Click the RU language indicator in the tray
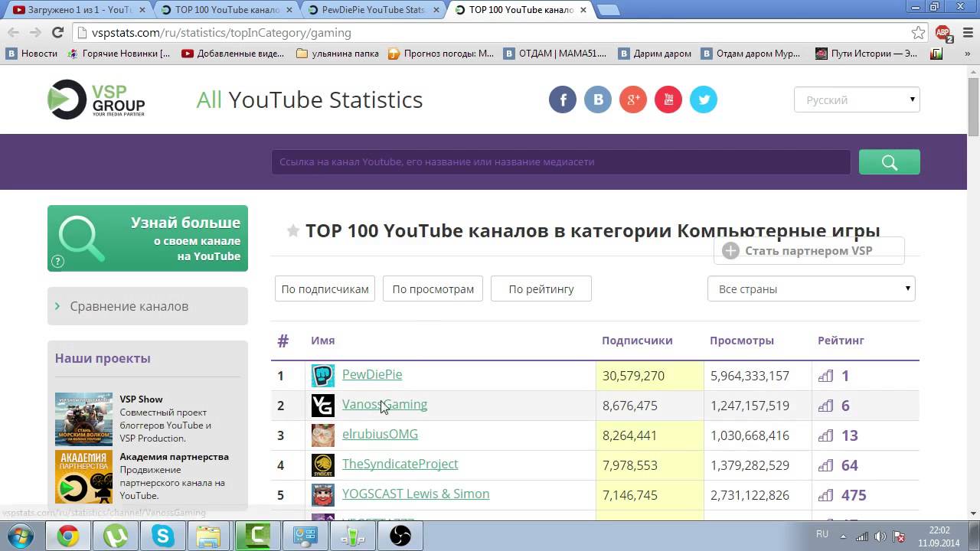The image size is (980, 551). 822,534
